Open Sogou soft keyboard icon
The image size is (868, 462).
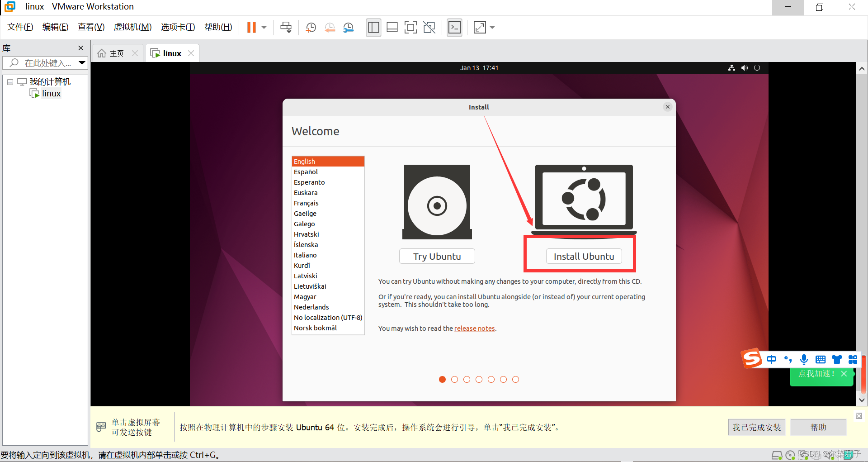click(820, 359)
